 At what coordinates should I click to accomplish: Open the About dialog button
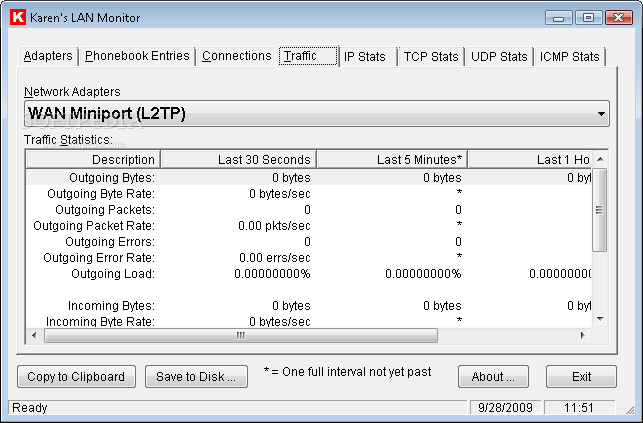pyautogui.click(x=493, y=377)
